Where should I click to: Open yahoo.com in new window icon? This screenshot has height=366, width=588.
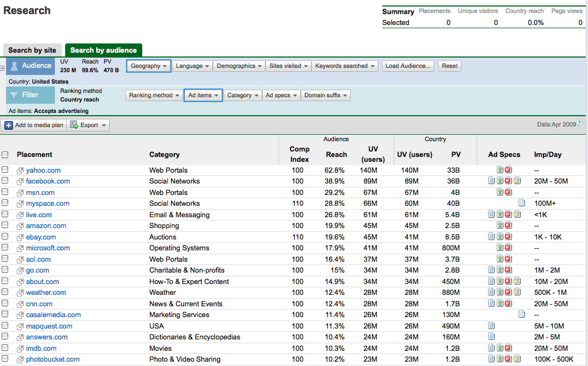(21, 171)
